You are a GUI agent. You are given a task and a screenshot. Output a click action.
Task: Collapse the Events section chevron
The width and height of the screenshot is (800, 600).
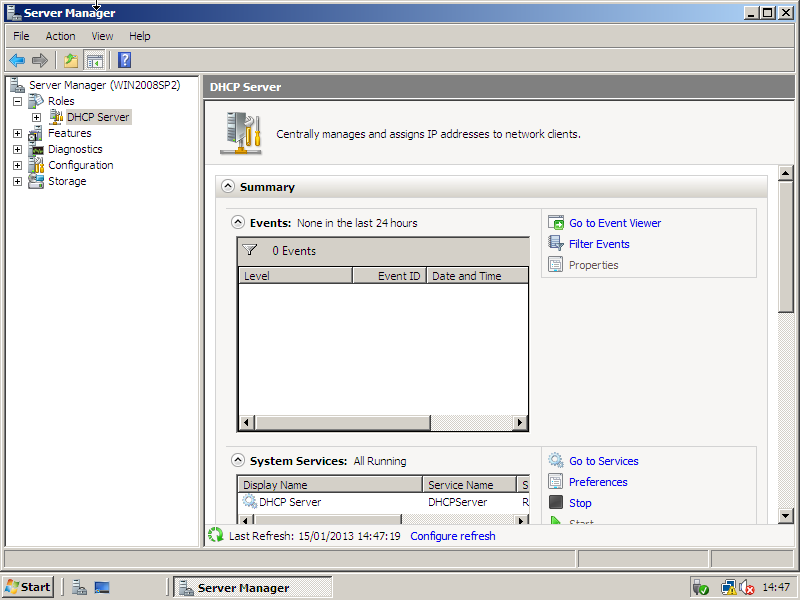(238, 223)
